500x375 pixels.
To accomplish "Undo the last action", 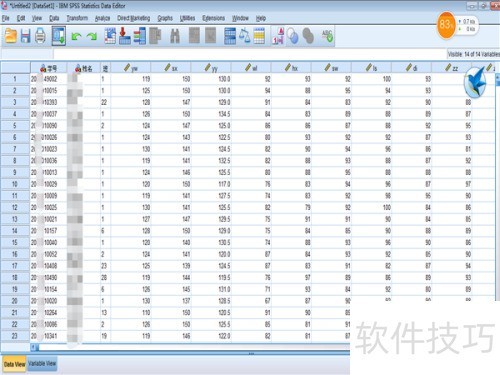I will (76, 36).
